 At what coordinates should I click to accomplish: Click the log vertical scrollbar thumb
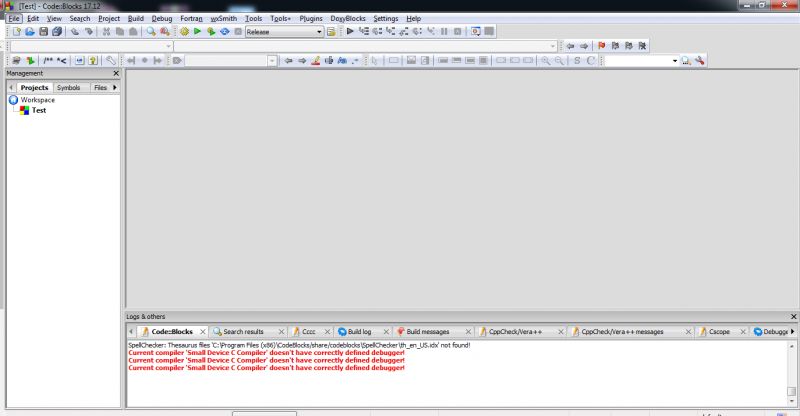click(x=791, y=391)
